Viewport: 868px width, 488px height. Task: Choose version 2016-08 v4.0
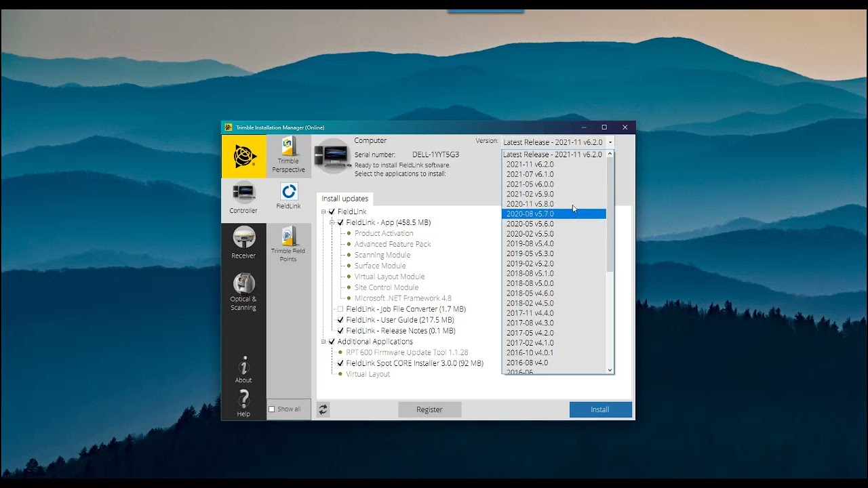pos(553,363)
